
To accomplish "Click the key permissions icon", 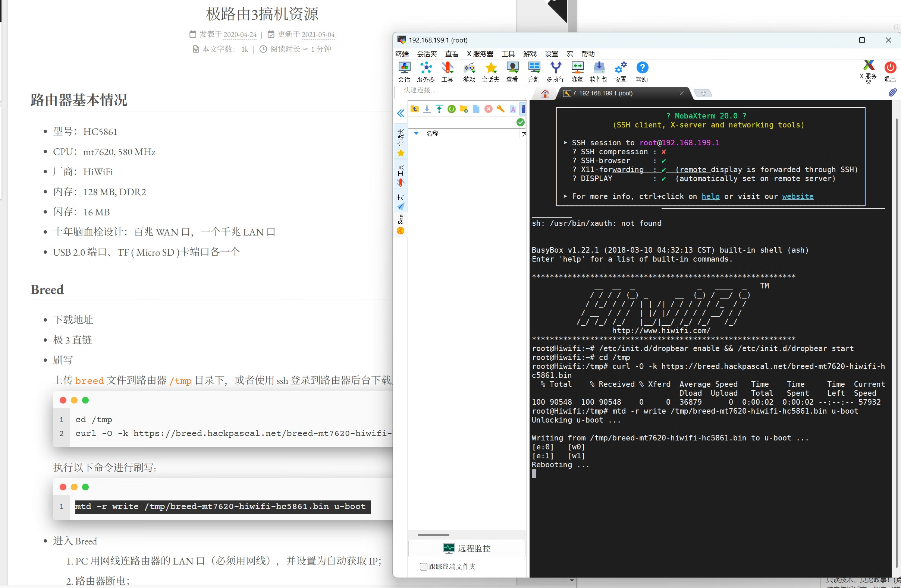I will coord(500,109).
